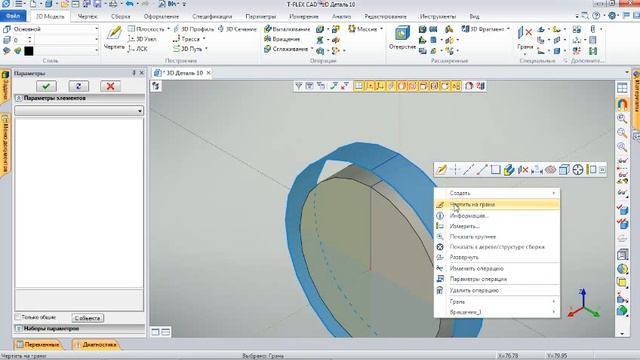Open the Переменные bottom tab
Screen dimensions: 640x360
(38, 344)
